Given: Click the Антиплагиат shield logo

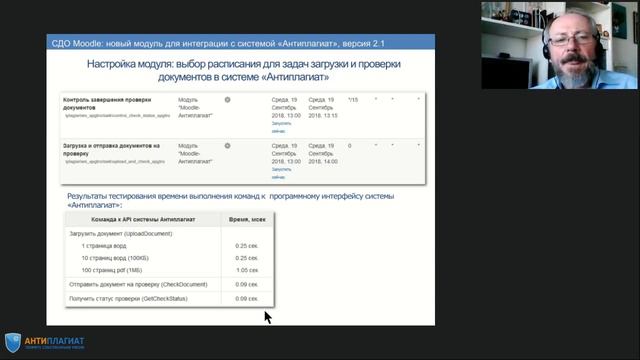Looking at the screenshot, I should (13, 342).
